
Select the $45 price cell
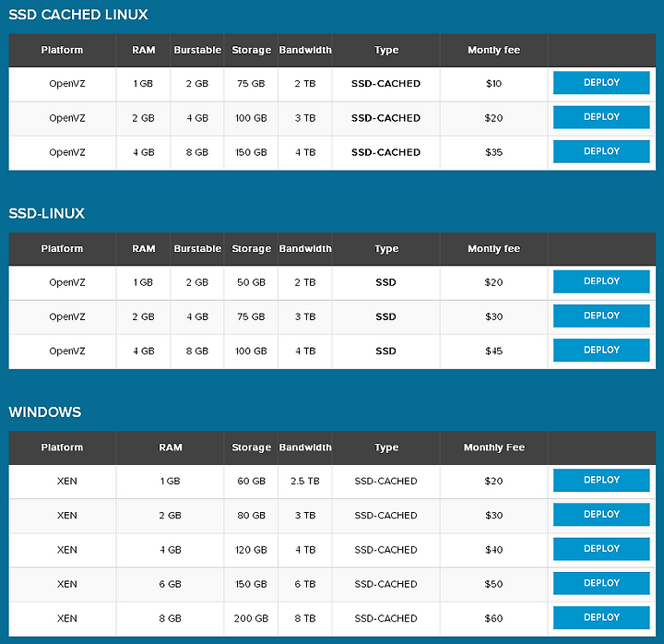click(493, 351)
